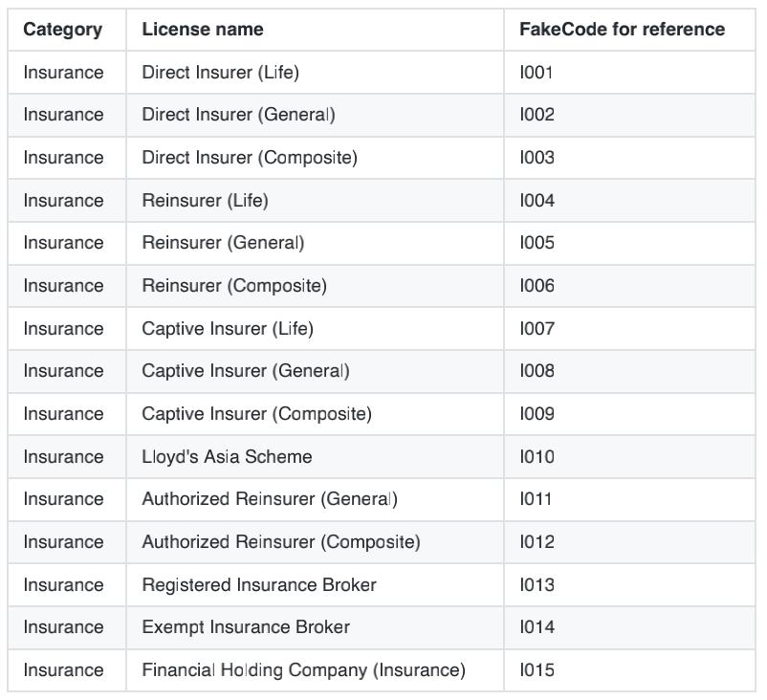Select the Reinsurer (Life) license name

point(205,201)
